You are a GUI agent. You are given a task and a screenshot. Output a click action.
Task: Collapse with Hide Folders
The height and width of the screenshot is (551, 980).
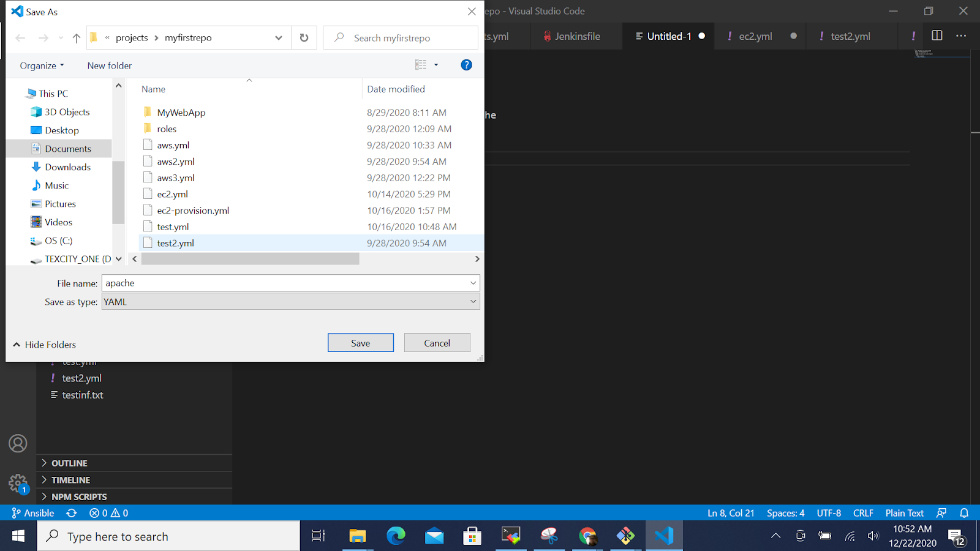(44, 345)
